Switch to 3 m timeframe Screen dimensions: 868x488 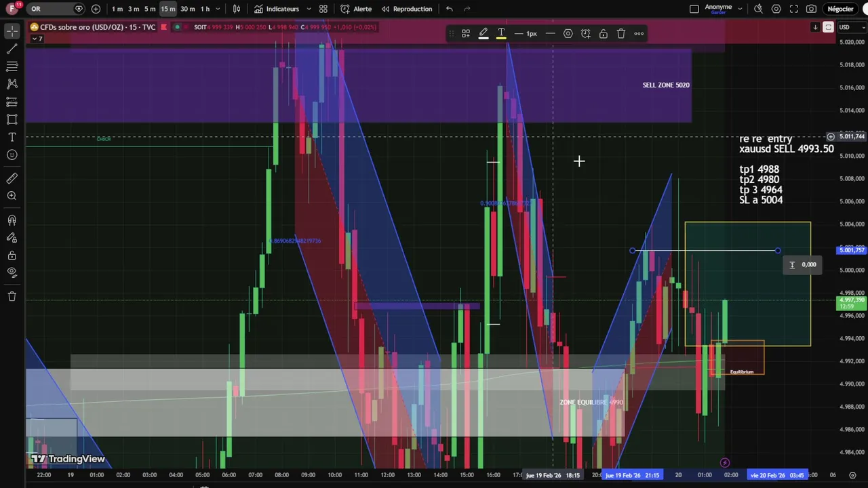(134, 9)
